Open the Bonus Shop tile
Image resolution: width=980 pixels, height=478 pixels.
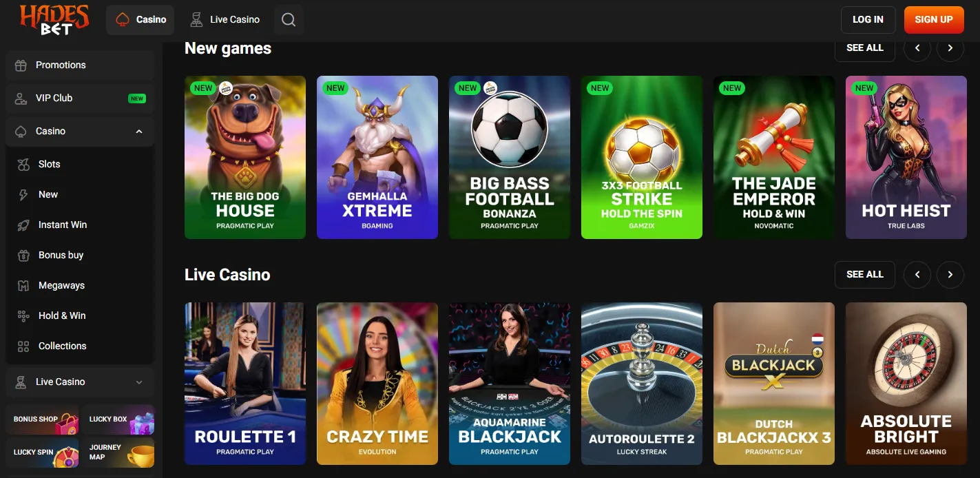[x=42, y=419]
